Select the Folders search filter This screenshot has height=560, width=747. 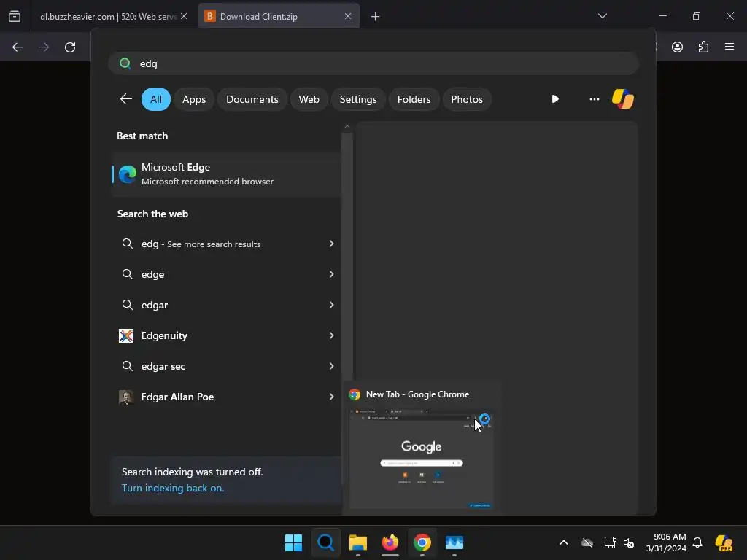(x=414, y=99)
